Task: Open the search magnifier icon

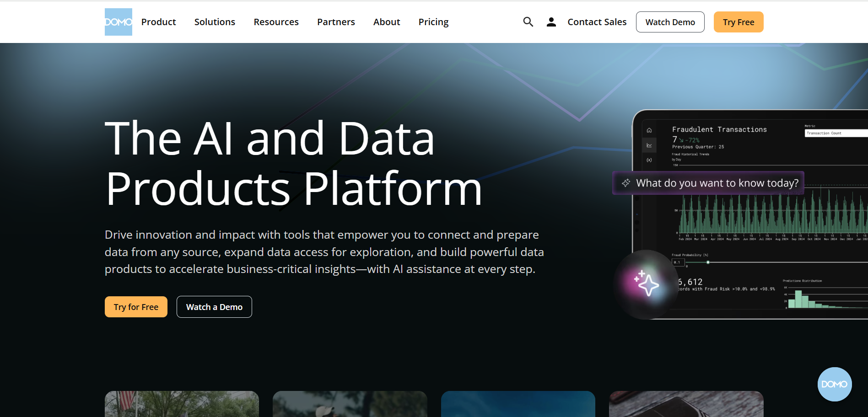Action: pos(528,22)
